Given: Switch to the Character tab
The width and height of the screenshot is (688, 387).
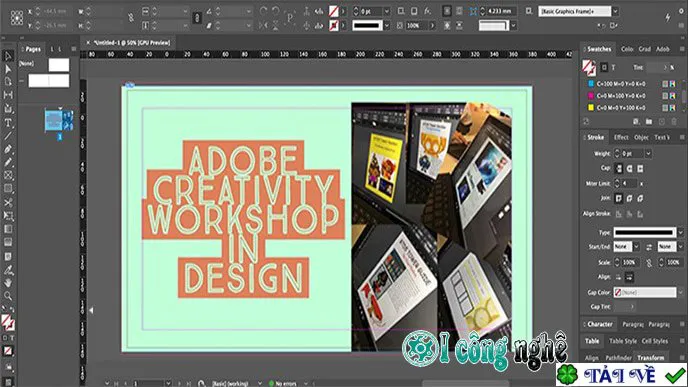Looking at the screenshot, I should 600,324.
